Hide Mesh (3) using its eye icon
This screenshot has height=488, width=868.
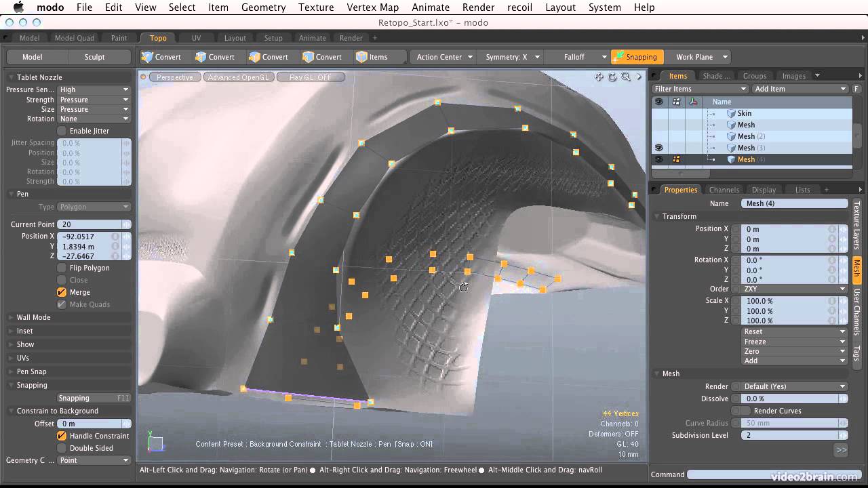(x=658, y=148)
